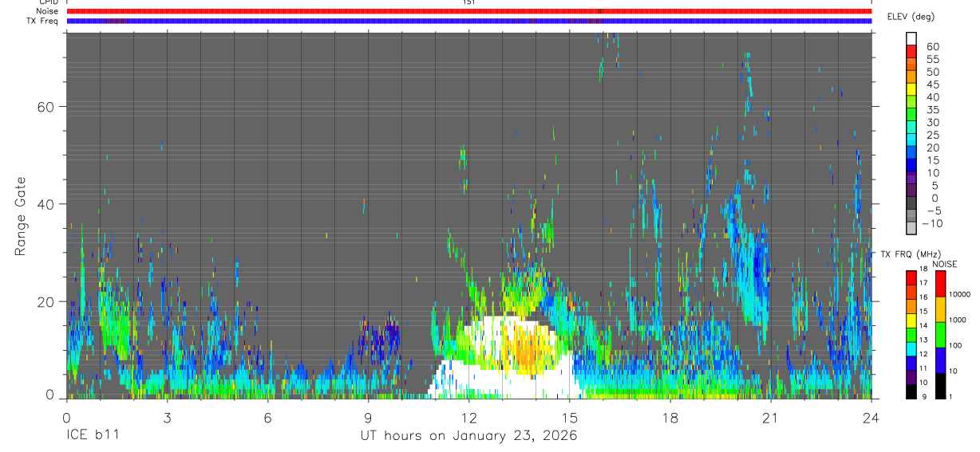Viewport: 980px width, 452px height.
Task: Click the green segment of NOISE colorbar
Action: tap(940, 335)
